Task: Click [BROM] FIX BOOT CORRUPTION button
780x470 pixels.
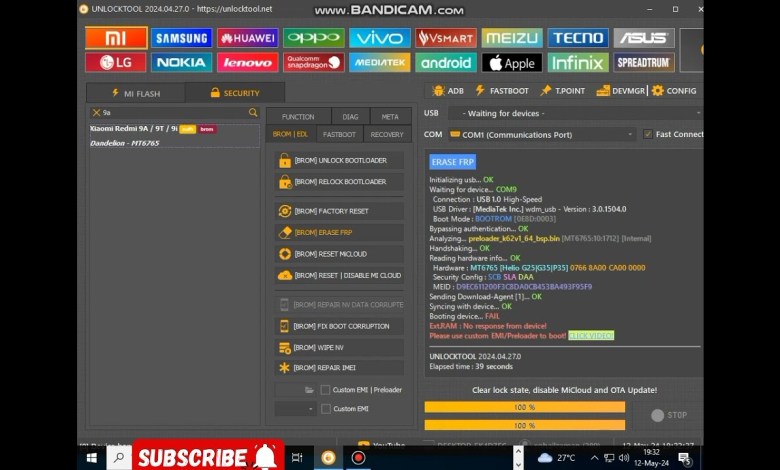Action: coord(339,326)
